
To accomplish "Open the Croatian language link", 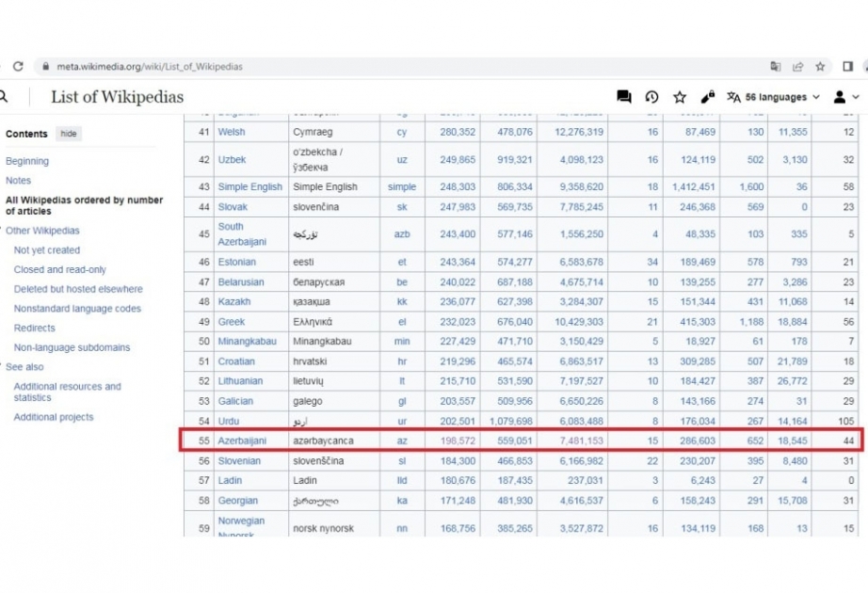I will tap(236, 361).
